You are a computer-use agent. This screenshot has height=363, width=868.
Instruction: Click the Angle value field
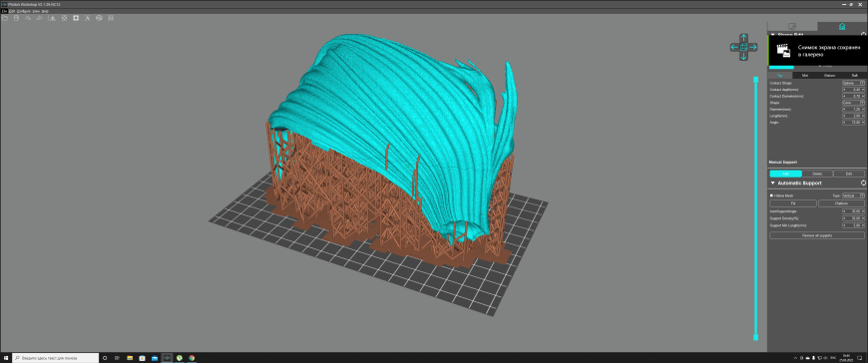tap(853, 123)
